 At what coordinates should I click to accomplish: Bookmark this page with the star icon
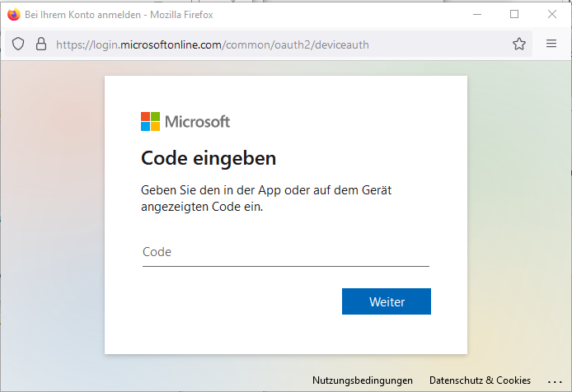coord(518,44)
